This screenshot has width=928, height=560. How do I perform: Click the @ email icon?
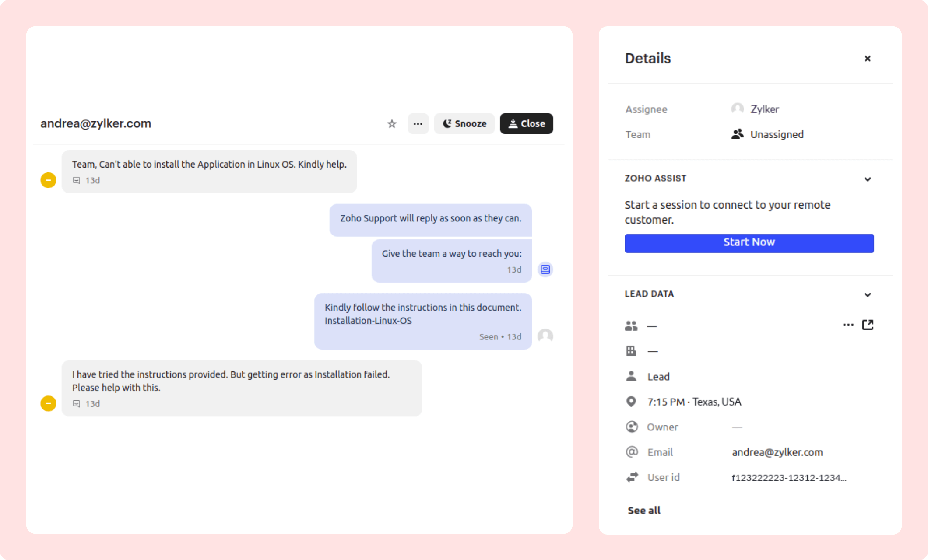point(632,452)
